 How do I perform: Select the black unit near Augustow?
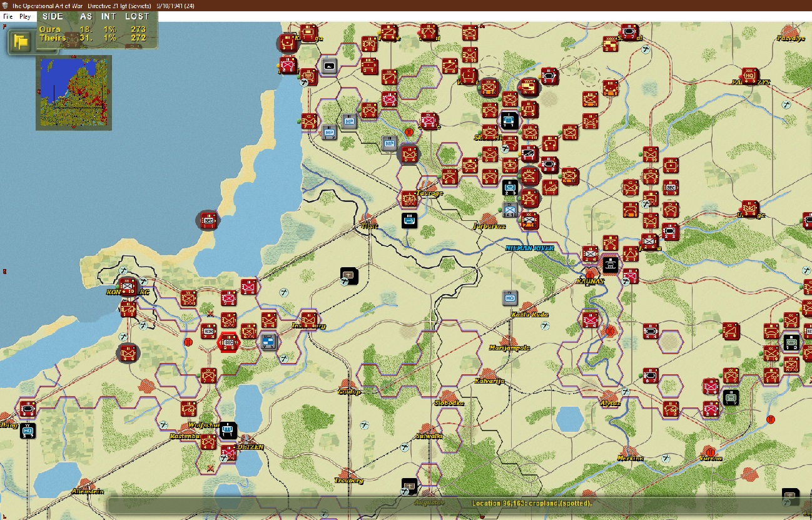[x=409, y=486]
